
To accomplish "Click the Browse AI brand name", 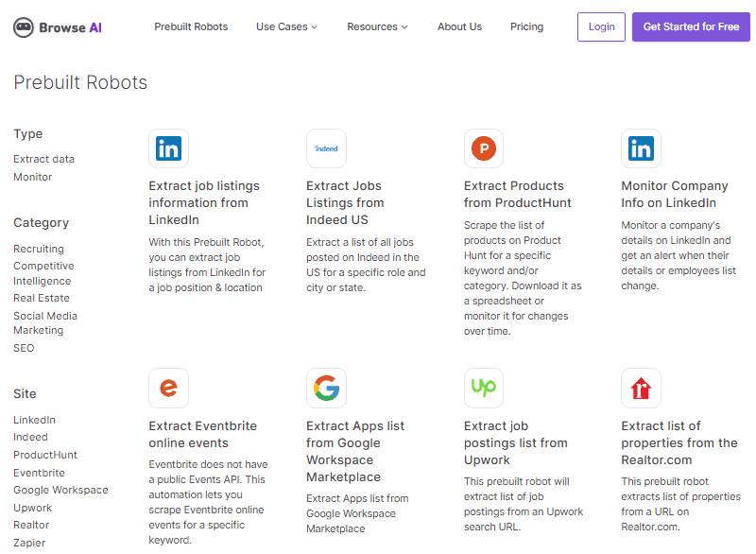I will click(70, 28).
